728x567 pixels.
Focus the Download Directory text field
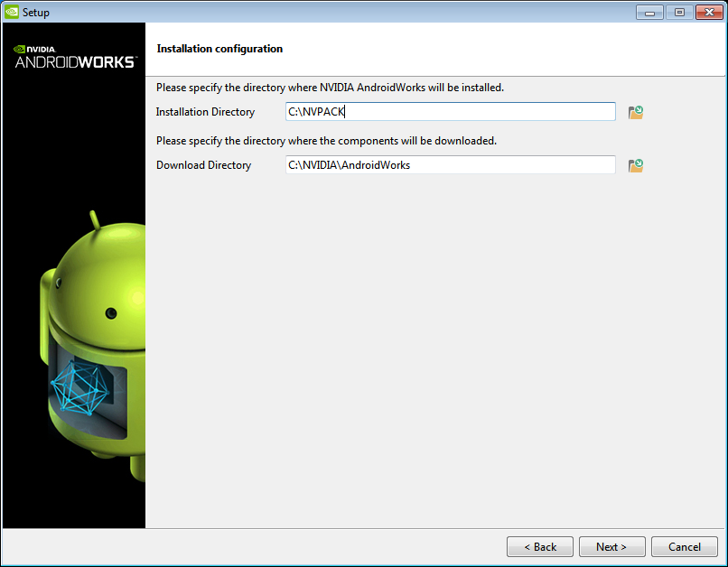pos(451,165)
